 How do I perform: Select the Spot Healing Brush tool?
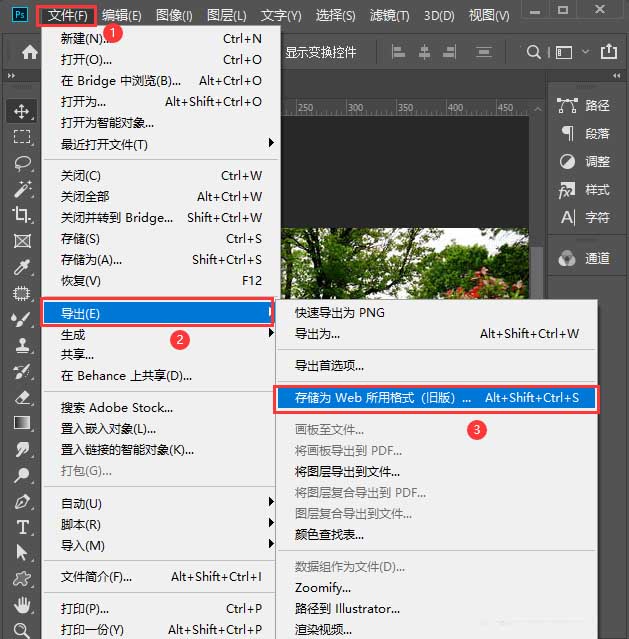(x=21, y=293)
